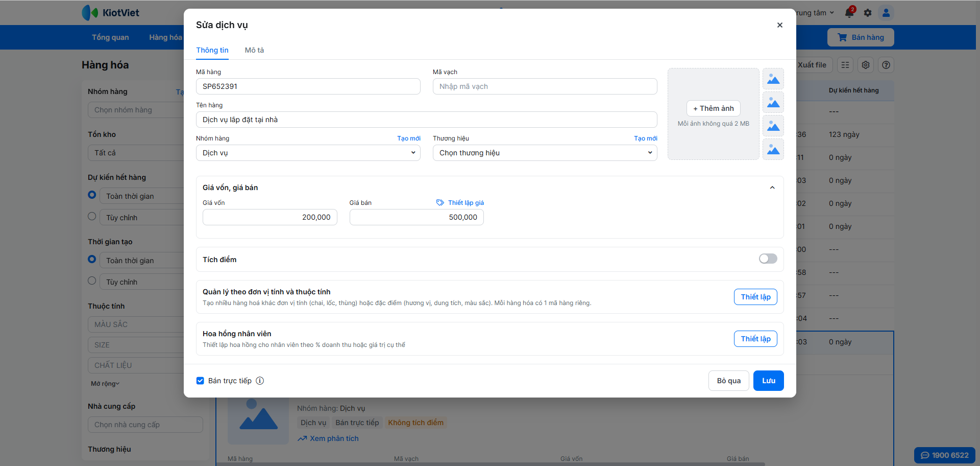Click the Bỏ qua button
The width and height of the screenshot is (980, 466).
pos(729,381)
